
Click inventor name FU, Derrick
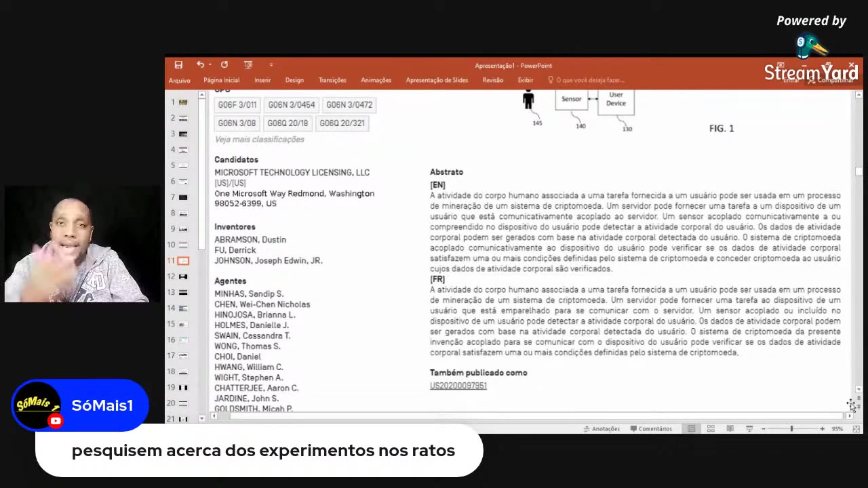point(235,250)
